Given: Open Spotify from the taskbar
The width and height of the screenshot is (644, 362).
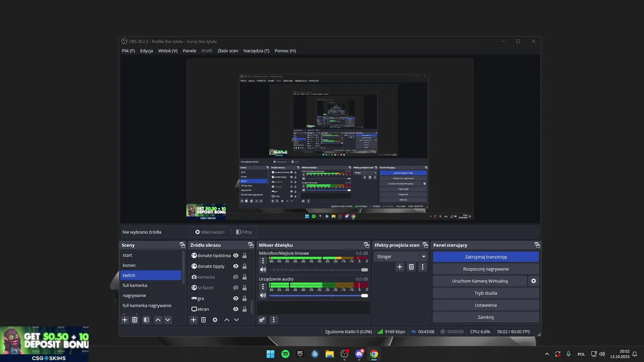Looking at the screenshot, I should point(285,354).
